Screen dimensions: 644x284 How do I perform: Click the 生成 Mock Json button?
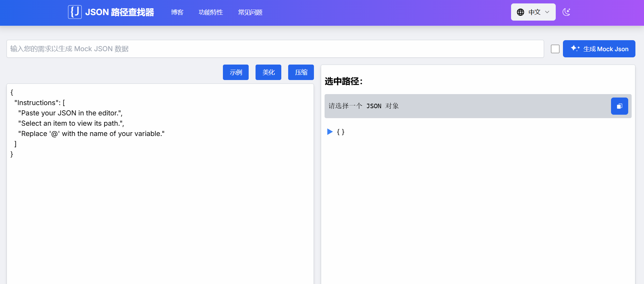pos(599,49)
